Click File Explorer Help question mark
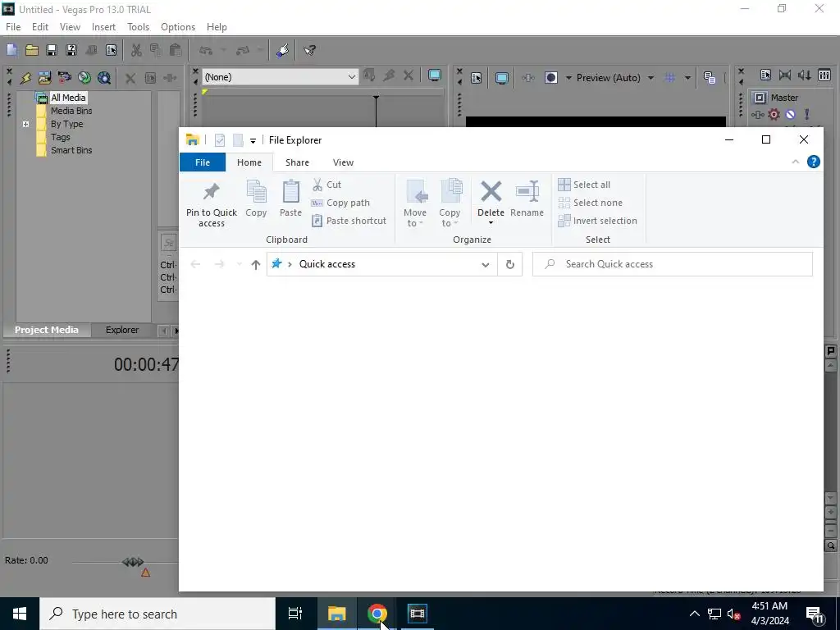840x630 pixels. pyautogui.click(x=813, y=162)
